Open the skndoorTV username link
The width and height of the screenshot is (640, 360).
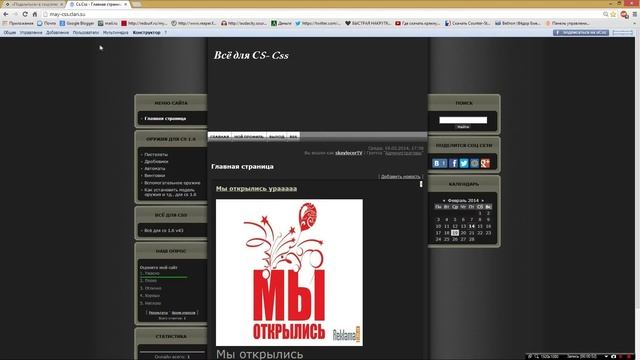pyautogui.click(x=349, y=153)
